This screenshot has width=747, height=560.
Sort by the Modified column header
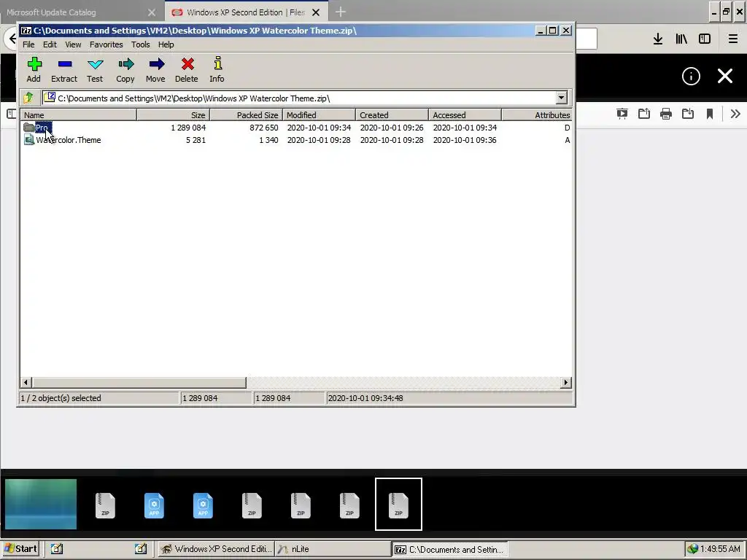click(x=320, y=114)
